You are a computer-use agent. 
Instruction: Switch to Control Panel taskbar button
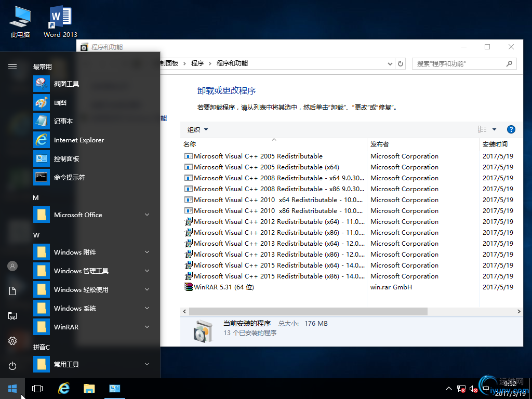115,389
